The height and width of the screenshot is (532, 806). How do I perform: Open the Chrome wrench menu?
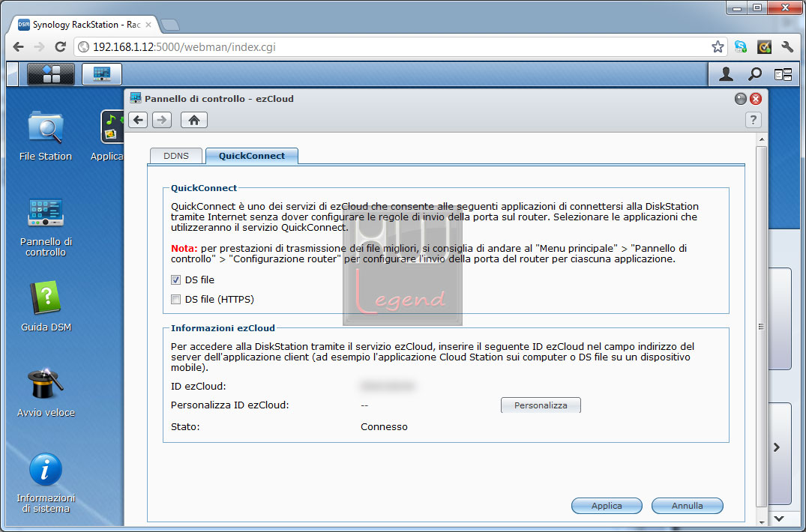click(x=787, y=47)
